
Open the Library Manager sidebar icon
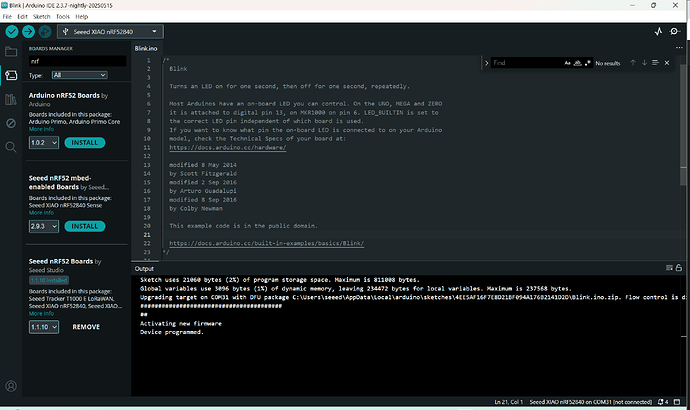(11, 99)
